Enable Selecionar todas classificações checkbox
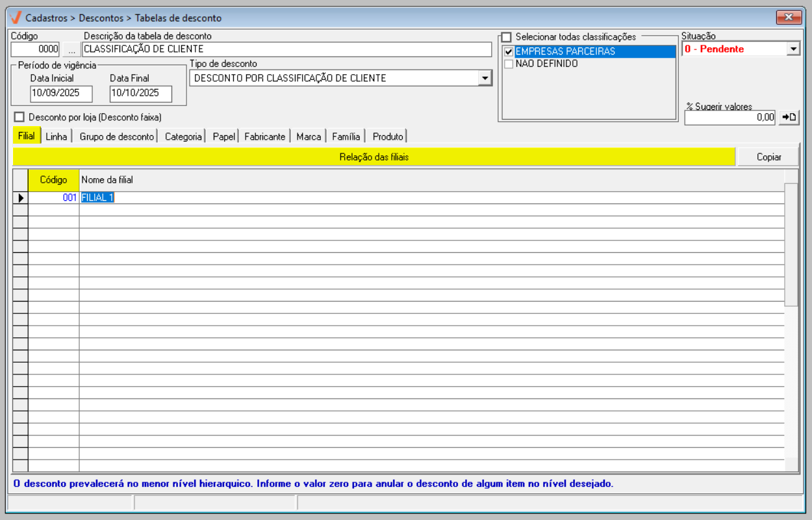The image size is (812, 520). [507, 37]
